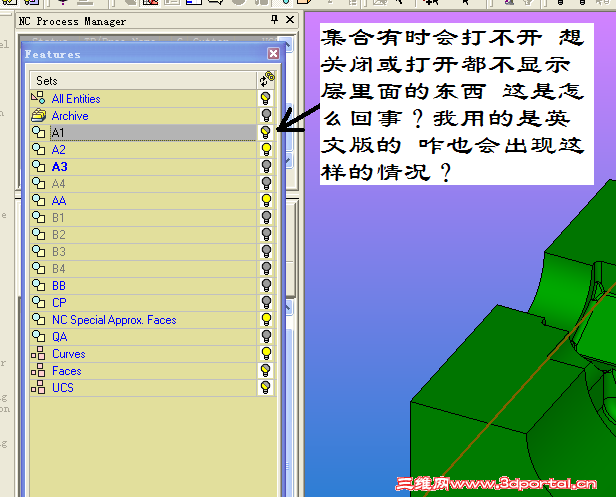
Task: Select the "All Entities" label
Action: 76,99
